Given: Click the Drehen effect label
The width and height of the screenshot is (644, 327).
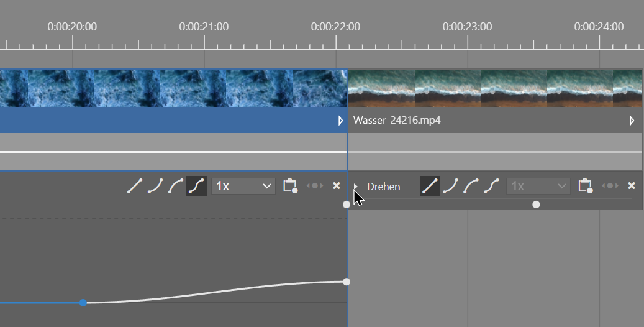Looking at the screenshot, I should point(383,187).
